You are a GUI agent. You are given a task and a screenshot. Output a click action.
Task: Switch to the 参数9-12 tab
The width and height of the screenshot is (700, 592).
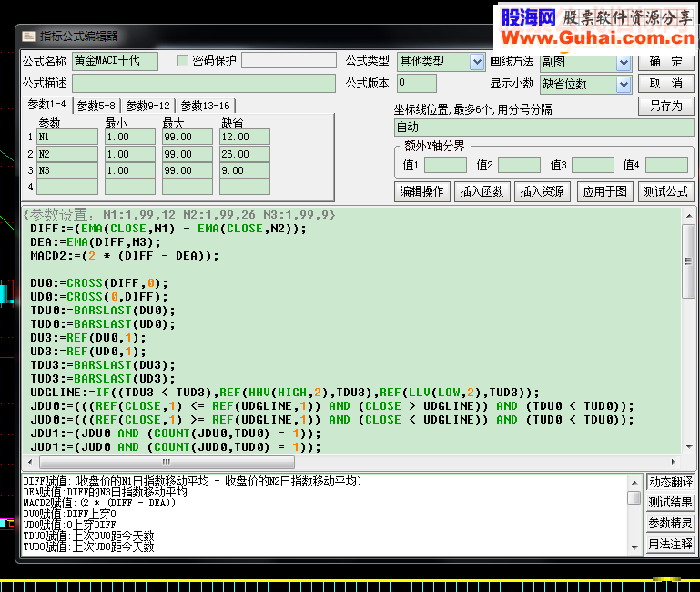click(x=148, y=106)
